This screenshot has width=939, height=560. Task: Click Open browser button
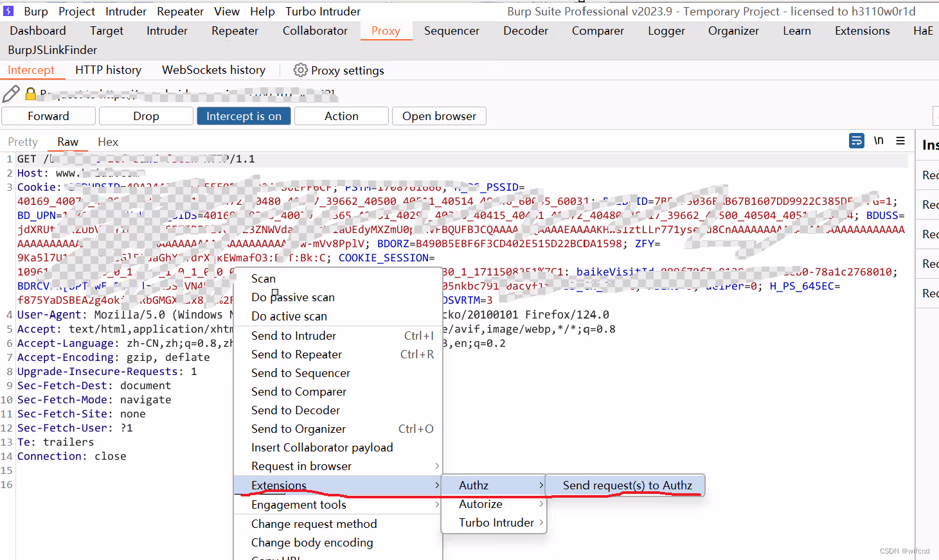coord(439,116)
